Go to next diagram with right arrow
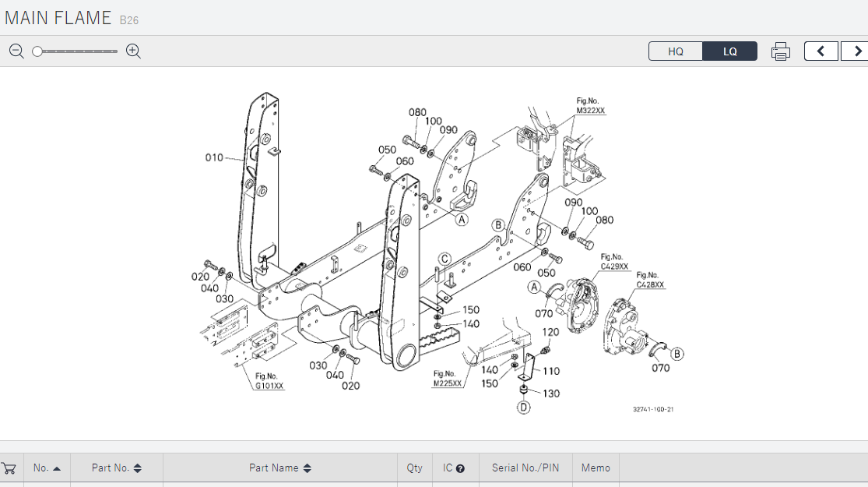Image resolution: width=868 pixels, height=487 pixels. pyautogui.click(x=857, y=51)
